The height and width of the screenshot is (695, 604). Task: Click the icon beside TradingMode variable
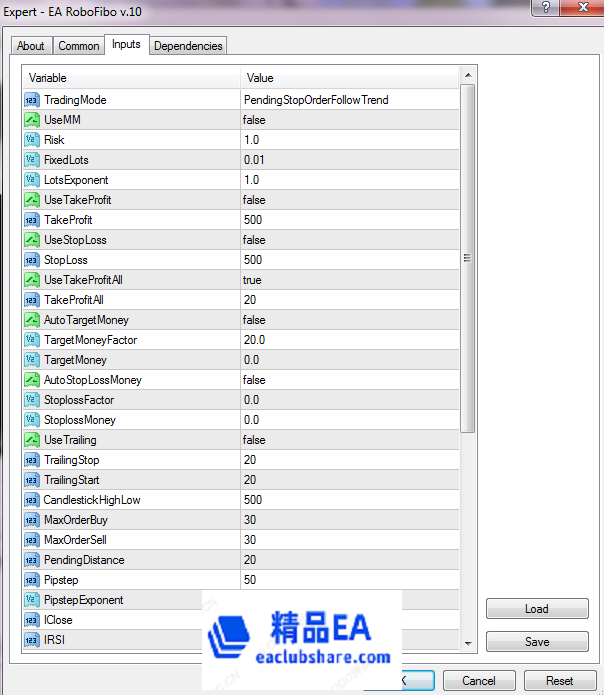[31, 100]
